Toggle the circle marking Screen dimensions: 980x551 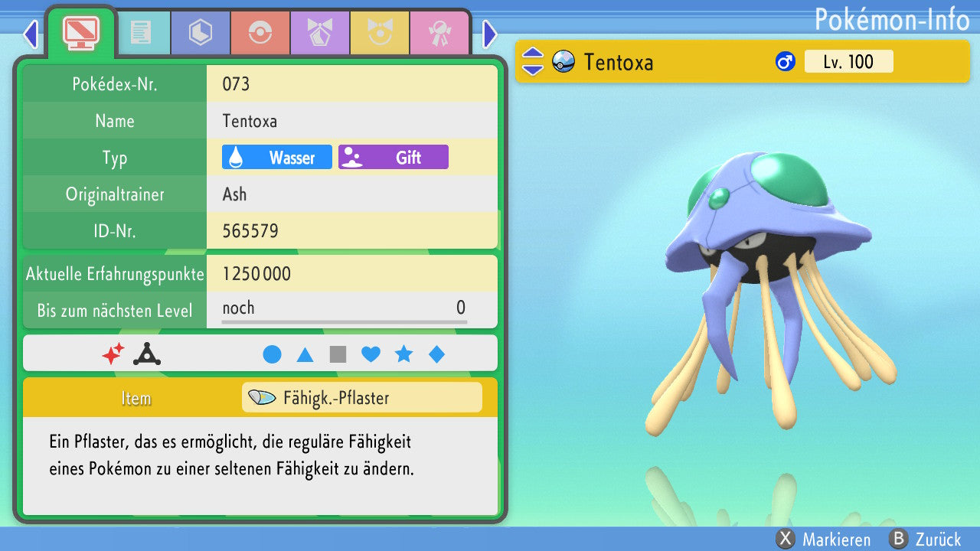pos(272,354)
